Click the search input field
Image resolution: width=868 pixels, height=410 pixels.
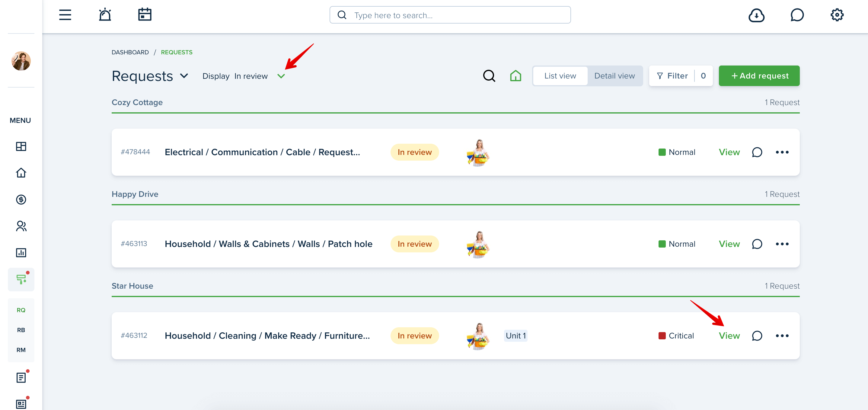[x=450, y=15]
